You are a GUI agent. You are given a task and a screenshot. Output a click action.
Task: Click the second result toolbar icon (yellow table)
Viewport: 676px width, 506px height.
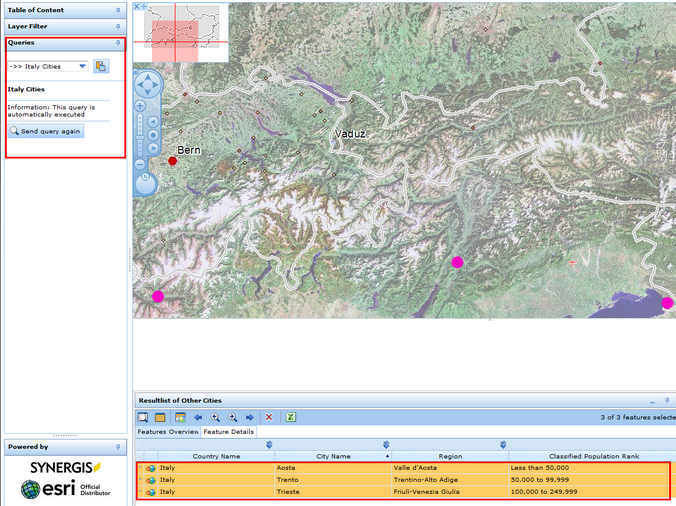point(160,417)
